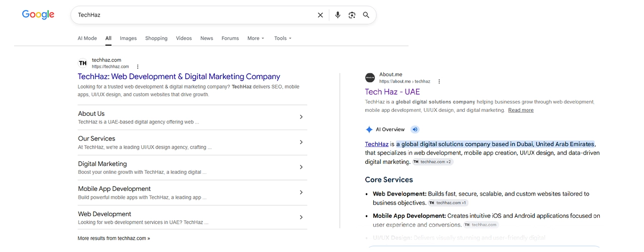Click the TechHaz link in AI Overview
644x252 pixels.
(377, 144)
